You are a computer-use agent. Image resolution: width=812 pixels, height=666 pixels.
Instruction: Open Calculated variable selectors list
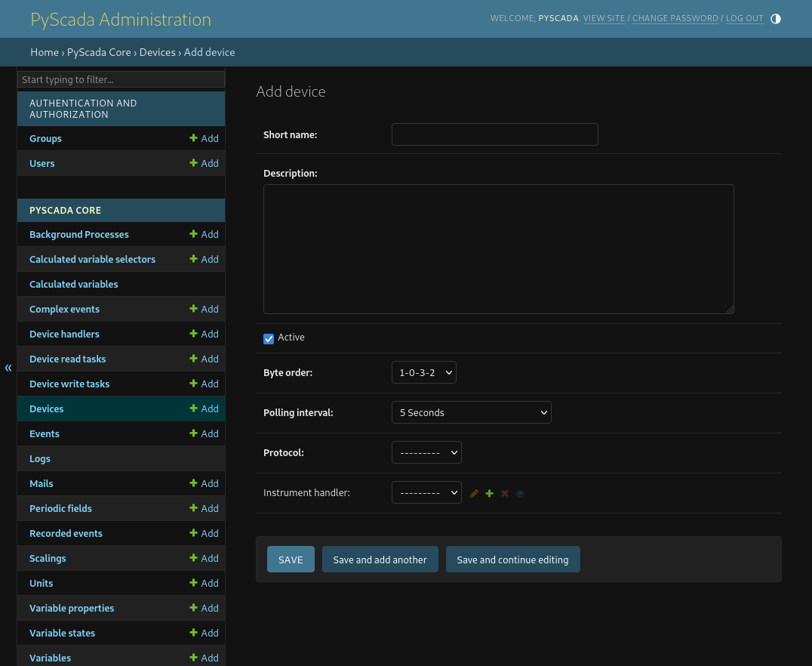92,259
